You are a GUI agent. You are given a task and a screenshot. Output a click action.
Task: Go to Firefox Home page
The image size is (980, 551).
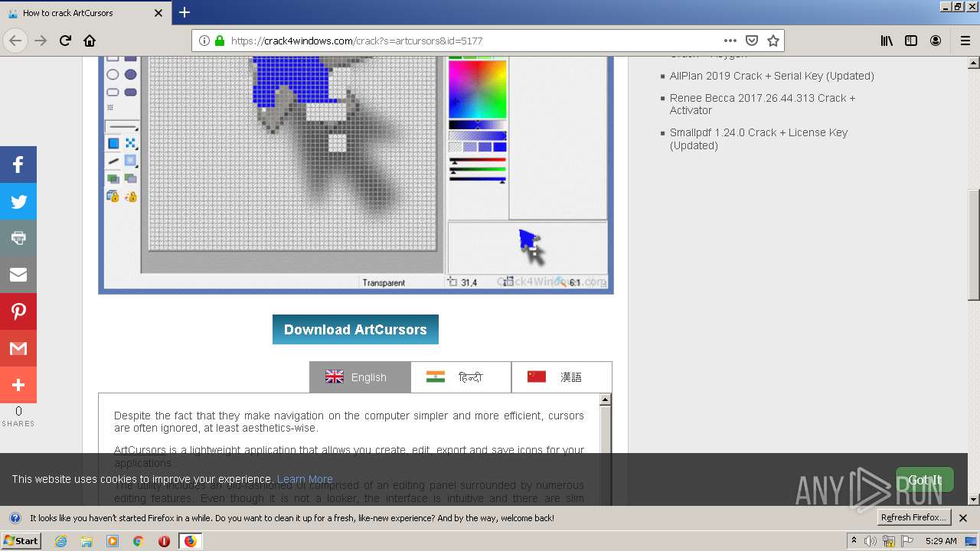pyautogui.click(x=90, y=41)
